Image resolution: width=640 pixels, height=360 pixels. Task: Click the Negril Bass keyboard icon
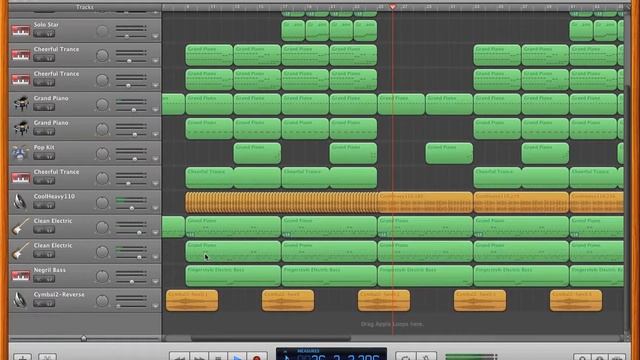[x=20, y=276]
